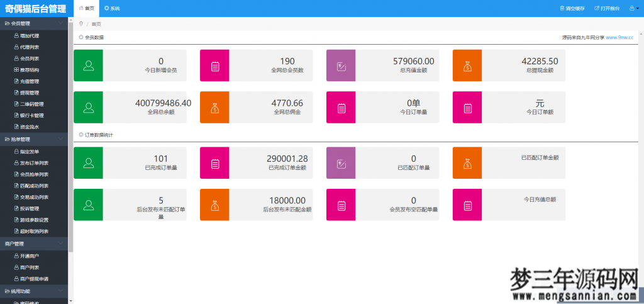Screen dimensions: 644x304
Task: Click the purple icon beside 总充值金额
Action: 341,65
